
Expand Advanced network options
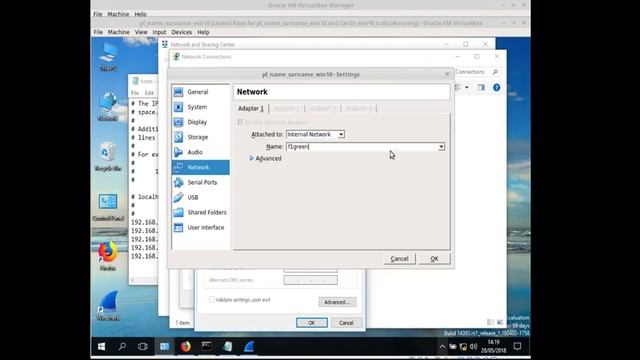(265, 158)
